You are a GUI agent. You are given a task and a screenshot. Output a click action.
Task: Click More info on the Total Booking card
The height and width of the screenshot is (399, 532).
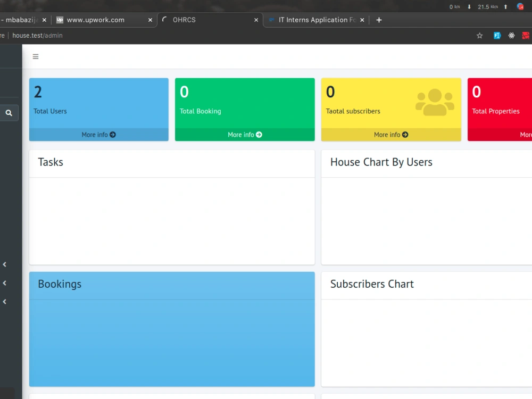click(244, 135)
